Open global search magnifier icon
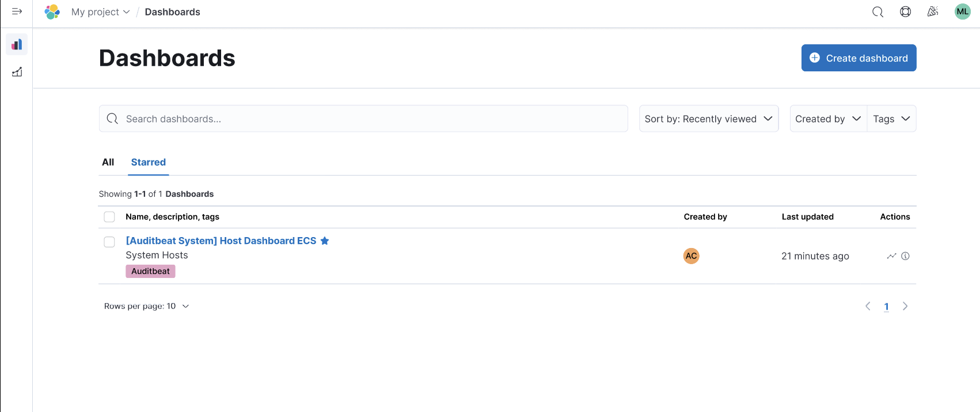This screenshot has height=412, width=980. click(x=878, y=12)
